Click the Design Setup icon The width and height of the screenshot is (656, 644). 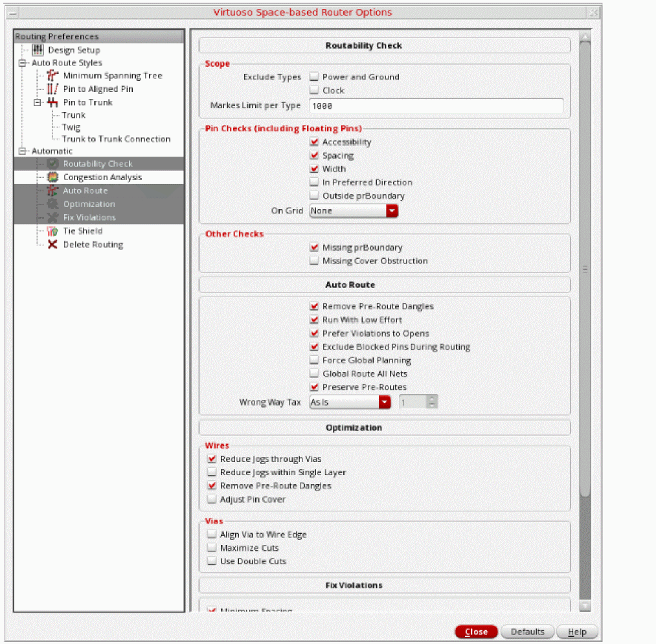38,50
